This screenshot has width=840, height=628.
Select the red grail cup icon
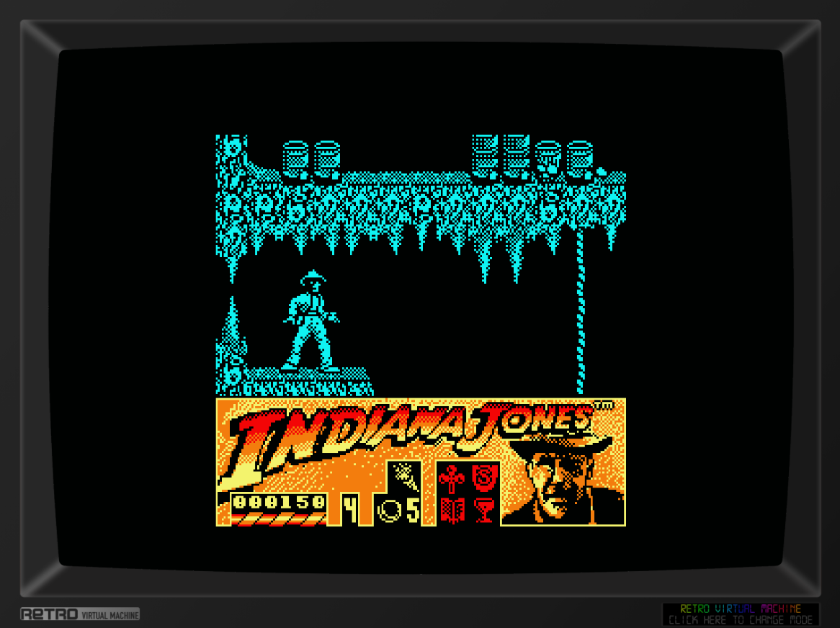(x=485, y=510)
